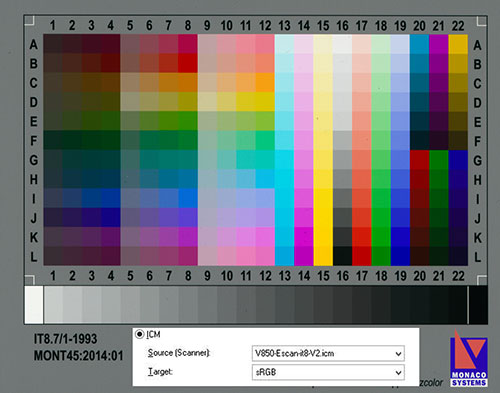
Task: Click the bottom-left corner registration mark
Action: tap(29, 280)
